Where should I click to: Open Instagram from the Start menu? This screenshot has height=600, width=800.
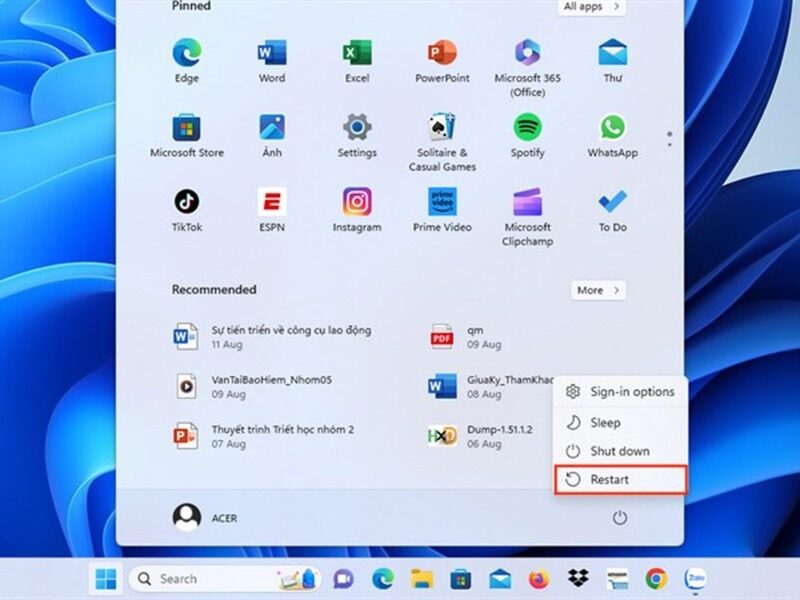point(357,202)
